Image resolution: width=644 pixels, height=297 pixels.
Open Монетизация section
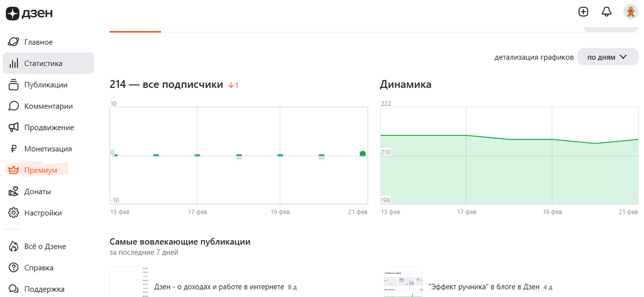coord(48,149)
